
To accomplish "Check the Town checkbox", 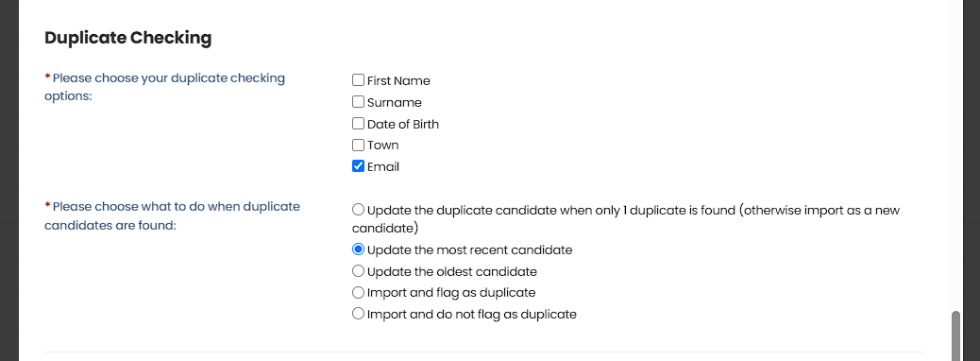I will pos(358,146).
